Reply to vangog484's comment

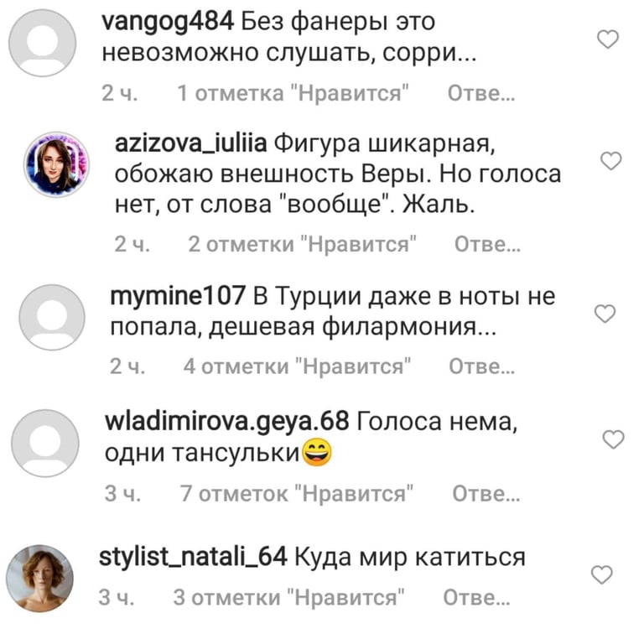tap(481, 93)
